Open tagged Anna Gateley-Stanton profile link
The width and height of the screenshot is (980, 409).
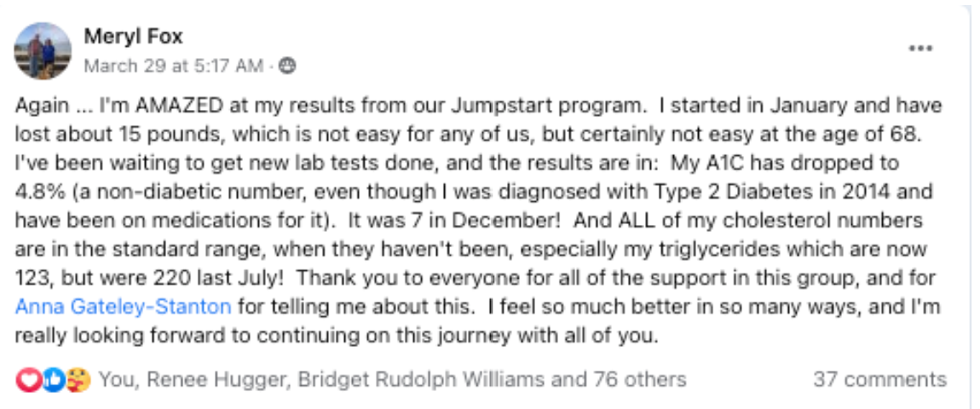[123, 307]
